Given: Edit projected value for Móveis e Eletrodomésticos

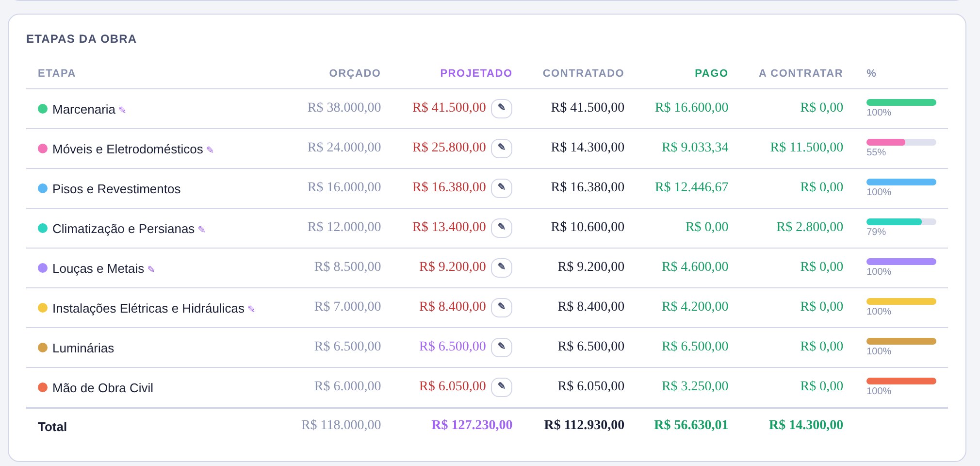Looking at the screenshot, I should tap(502, 148).
